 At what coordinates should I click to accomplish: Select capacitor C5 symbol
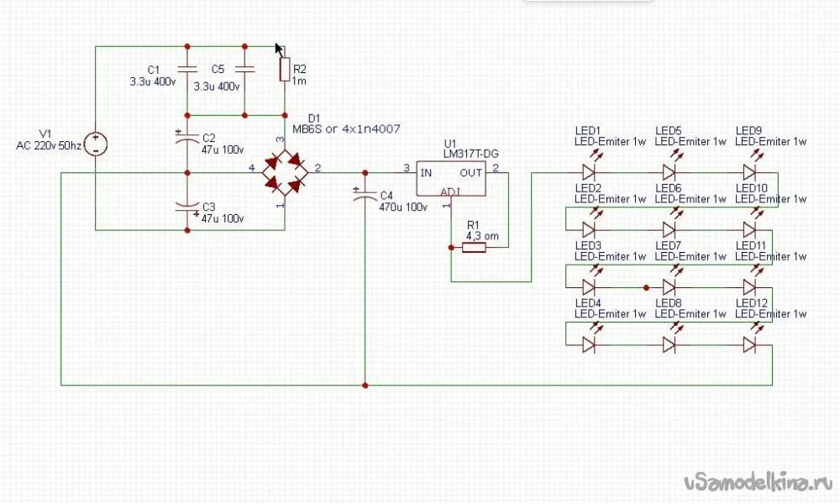(x=244, y=69)
